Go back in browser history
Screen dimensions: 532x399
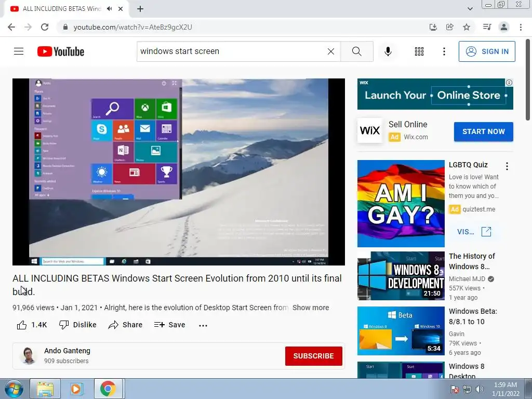[x=11, y=27]
